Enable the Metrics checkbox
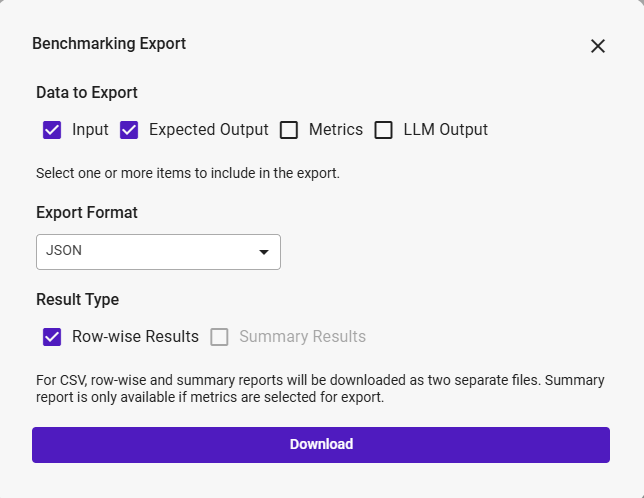644x498 pixels. pos(289,130)
